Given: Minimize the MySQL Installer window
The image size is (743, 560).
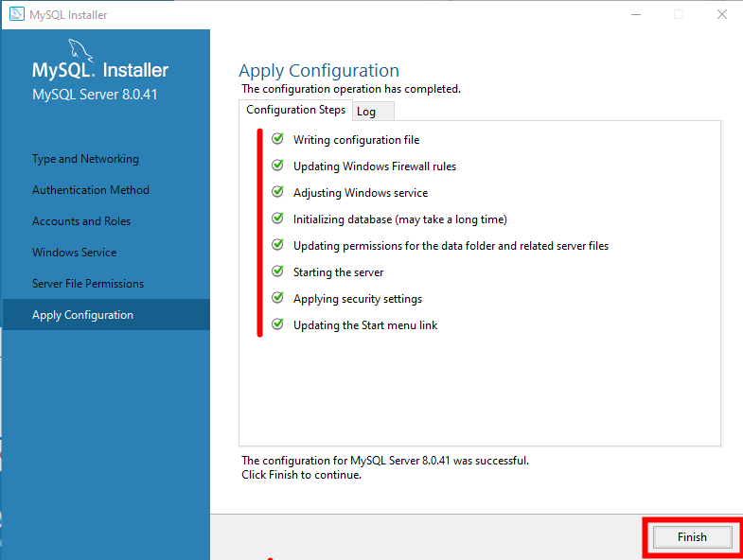Looking at the screenshot, I should click(636, 15).
